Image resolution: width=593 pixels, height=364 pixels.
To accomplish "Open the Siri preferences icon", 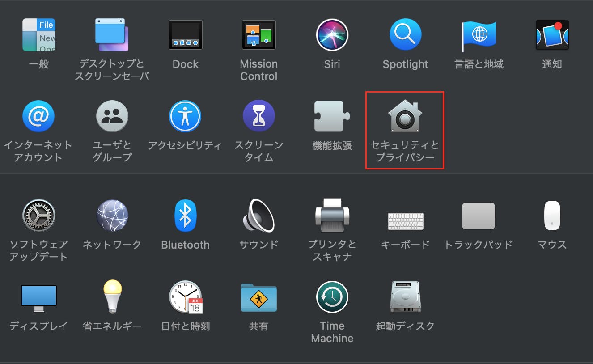I will pos(332,35).
